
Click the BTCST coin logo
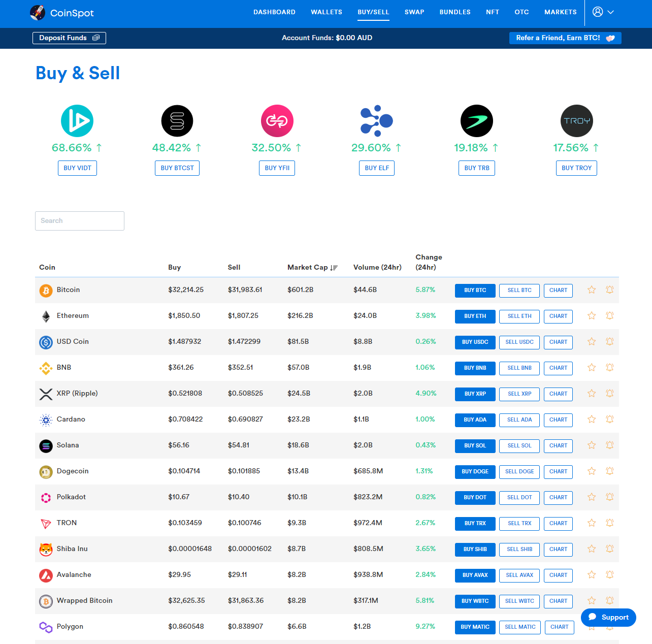(177, 121)
